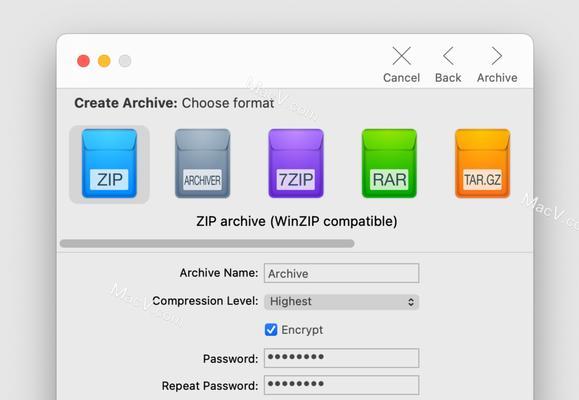Choose the orange TAR.GZ format icon
Viewport: 579px width, 400px height.
[482, 164]
